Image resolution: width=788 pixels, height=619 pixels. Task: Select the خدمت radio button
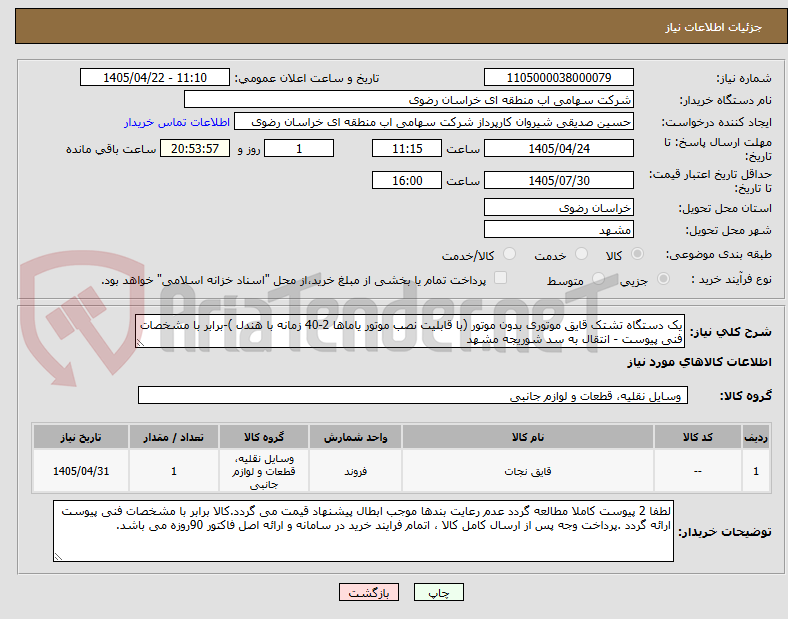click(x=581, y=254)
